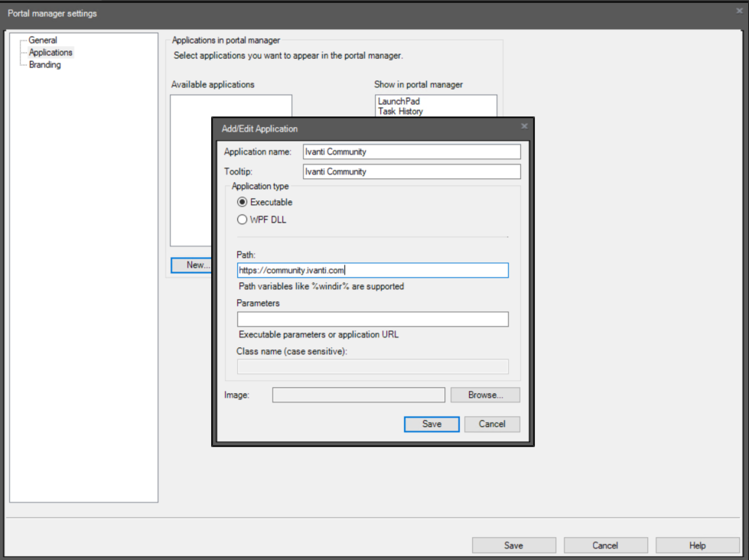Click the Tooltip input field

[x=411, y=171]
